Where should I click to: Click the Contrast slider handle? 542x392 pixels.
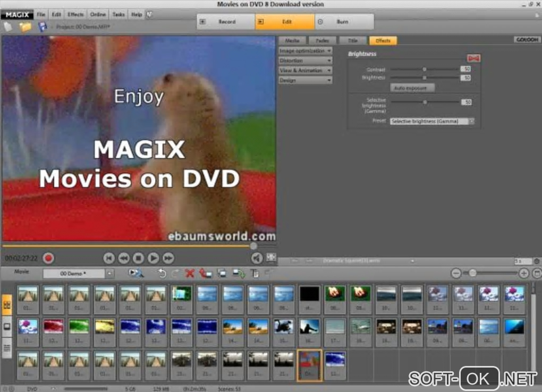point(424,69)
